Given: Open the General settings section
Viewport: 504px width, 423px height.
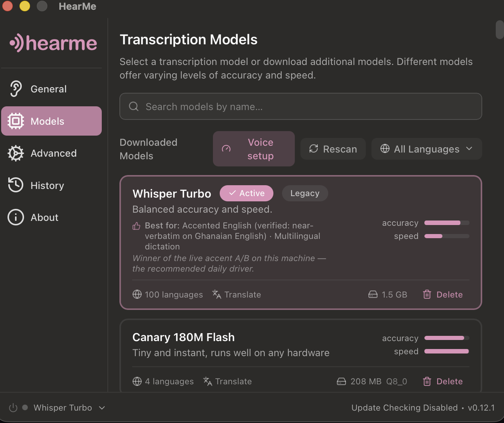Looking at the screenshot, I should click(x=51, y=89).
